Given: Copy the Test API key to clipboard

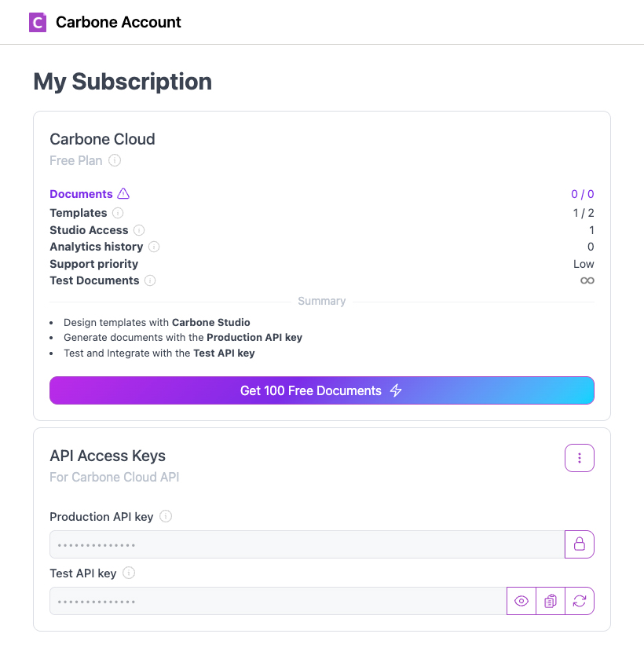Looking at the screenshot, I should pyautogui.click(x=551, y=601).
